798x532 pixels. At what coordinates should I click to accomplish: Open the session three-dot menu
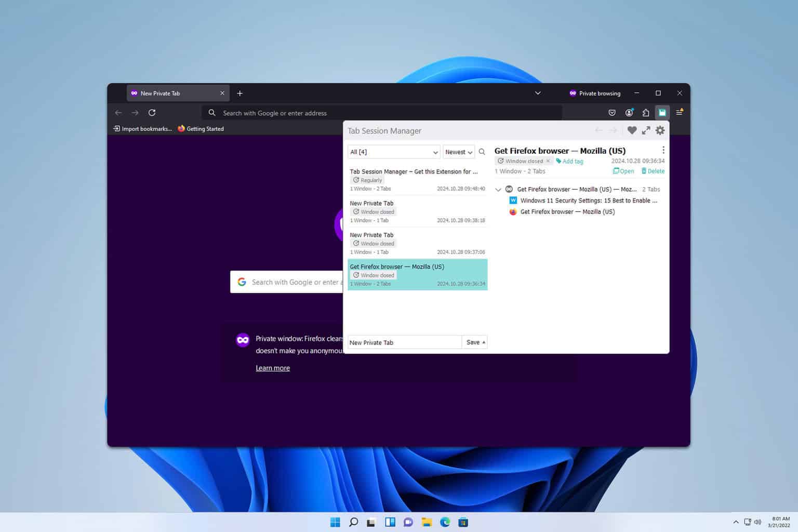click(663, 150)
